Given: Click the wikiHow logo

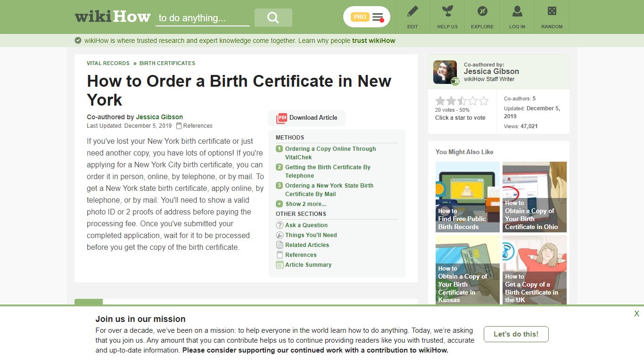Looking at the screenshot, I should pos(112,17).
